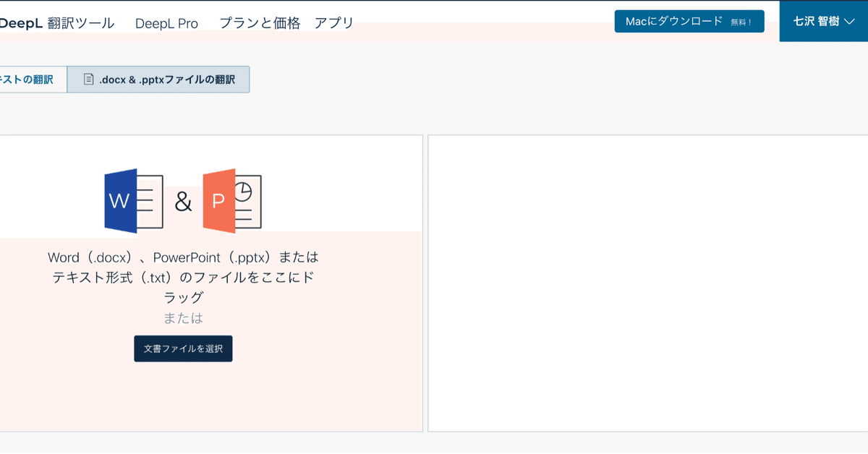The image size is (868, 454).
Task: Click the または text above the select button
Action: coord(183,318)
